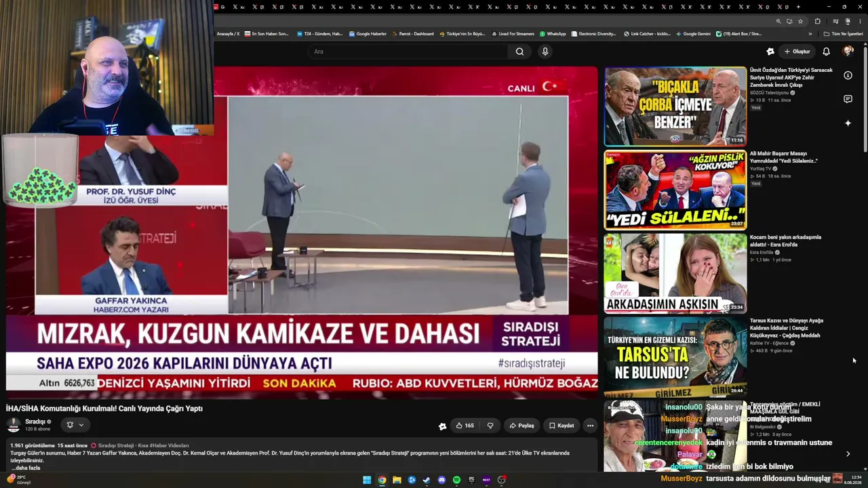Open the 'Yedi Sülaleni' video thumbnail
This screenshot has width=868, height=488.
pyautogui.click(x=675, y=190)
